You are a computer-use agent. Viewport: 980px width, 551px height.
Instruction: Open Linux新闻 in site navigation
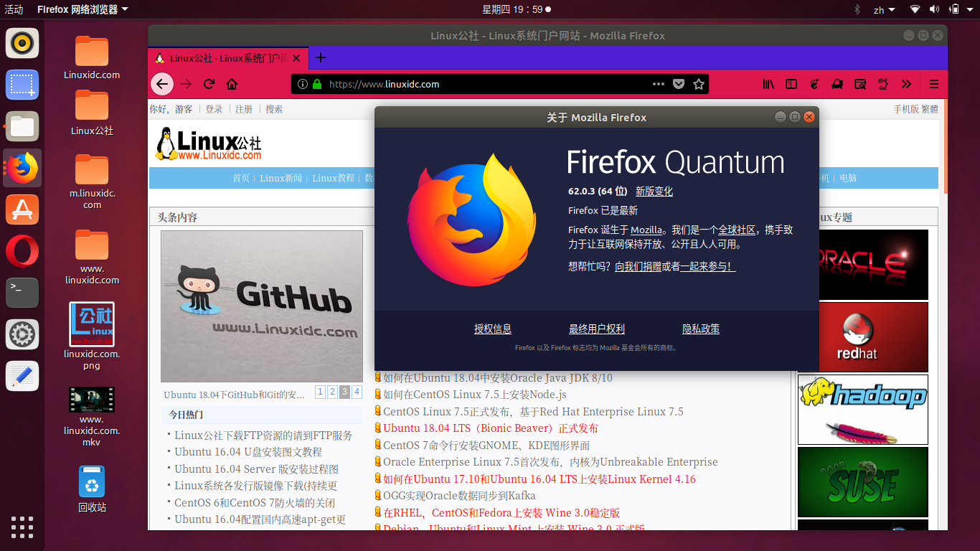click(281, 178)
